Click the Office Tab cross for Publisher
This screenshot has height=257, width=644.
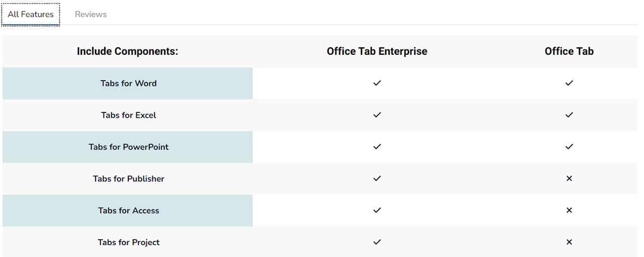point(569,179)
